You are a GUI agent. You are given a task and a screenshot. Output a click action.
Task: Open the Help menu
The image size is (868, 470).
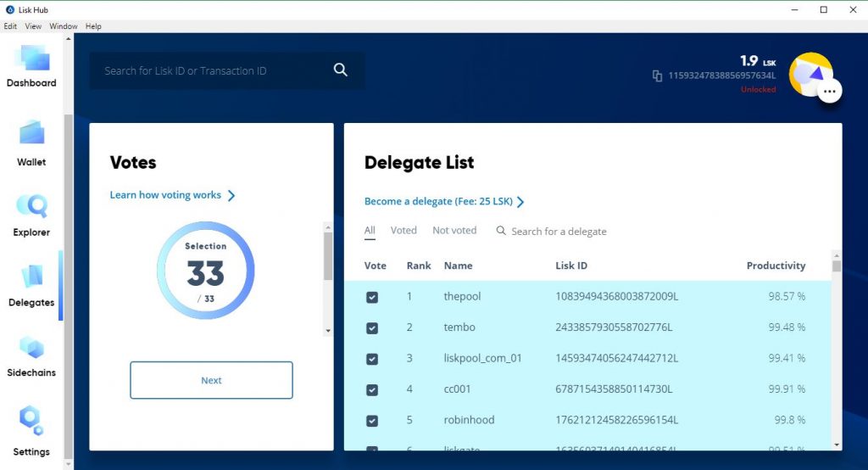click(93, 26)
